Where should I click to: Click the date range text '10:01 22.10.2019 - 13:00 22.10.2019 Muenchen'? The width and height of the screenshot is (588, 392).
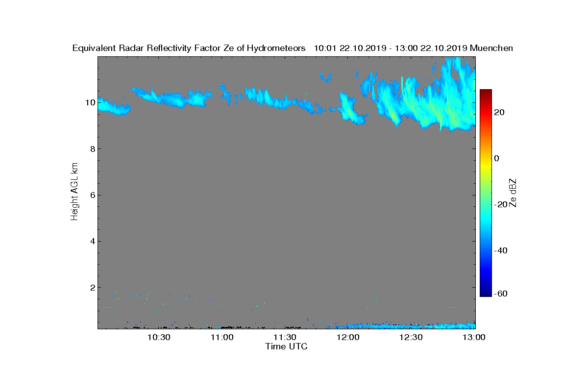tap(413, 48)
